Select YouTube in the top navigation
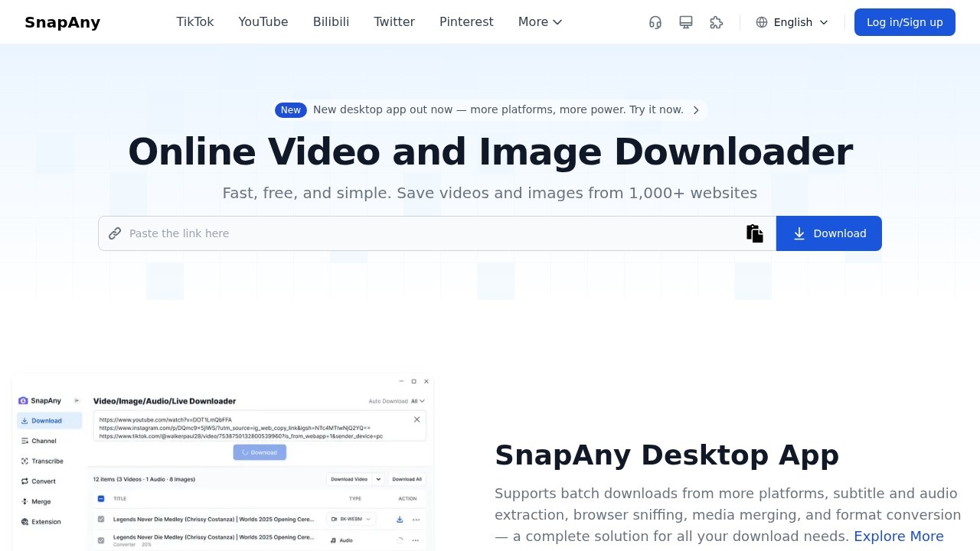The width and height of the screenshot is (980, 551). click(263, 22)
